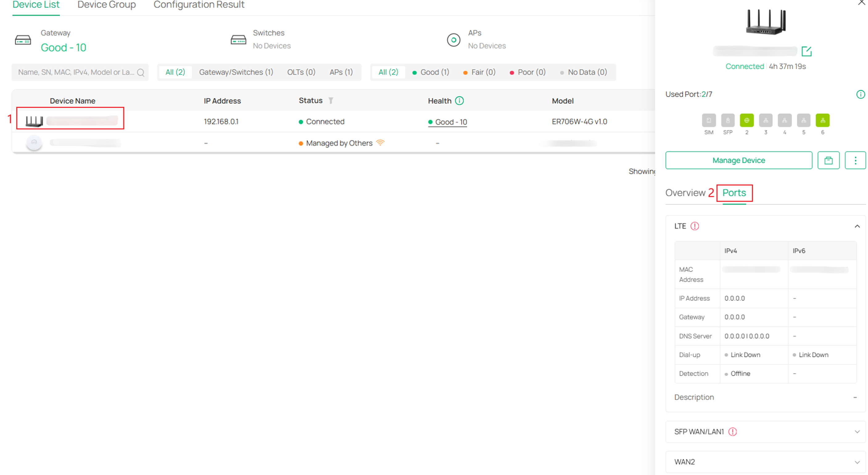Select port 2 icon in port panel
The image size is (868, 475).
coord(747,120)
